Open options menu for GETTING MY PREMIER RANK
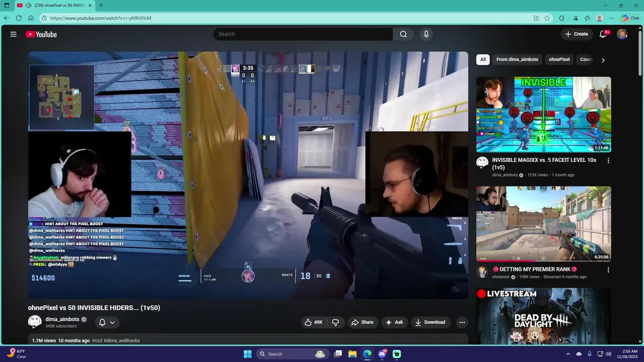This screenshot has width=644, height=362. pos(608,270)
